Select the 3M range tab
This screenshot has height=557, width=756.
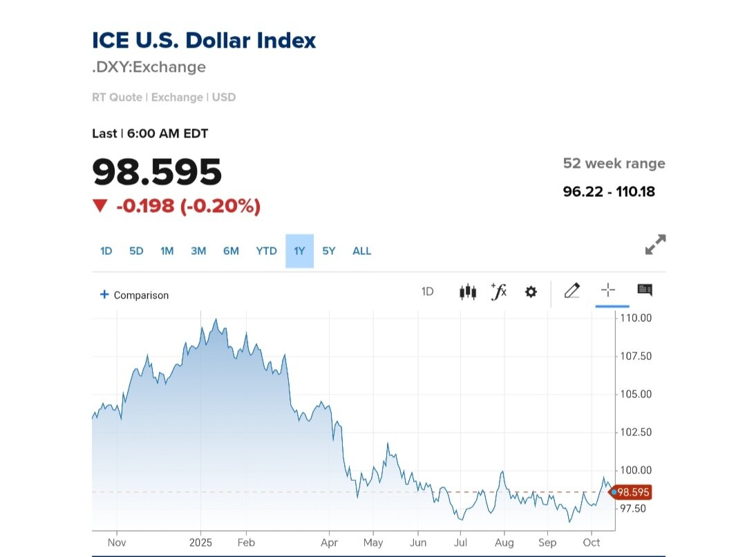click(198, 251)
